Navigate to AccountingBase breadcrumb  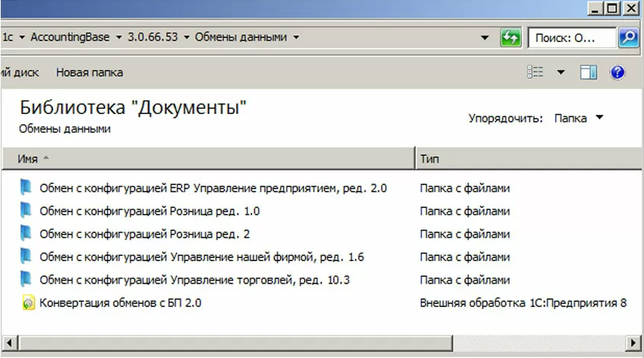pyautogui.click(x=70, y=37)
